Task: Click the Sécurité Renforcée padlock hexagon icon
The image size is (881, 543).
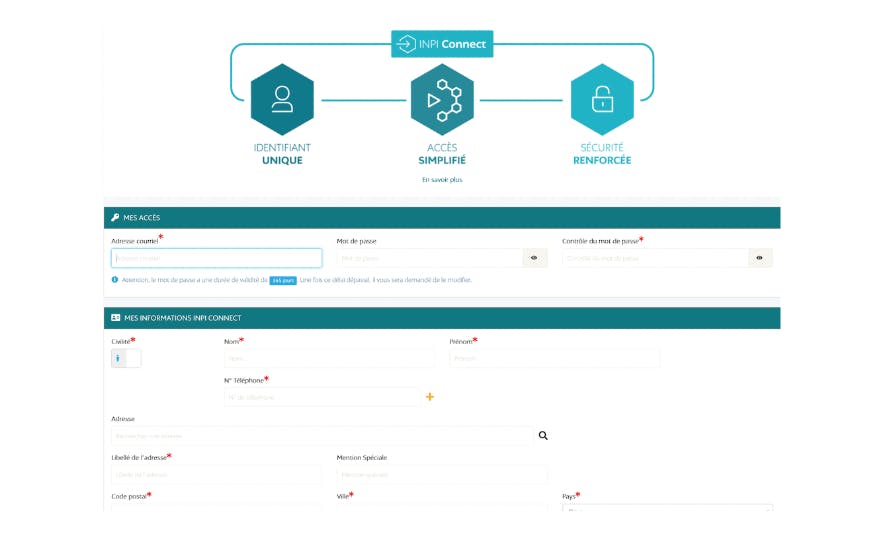Action: click(602, 99)
